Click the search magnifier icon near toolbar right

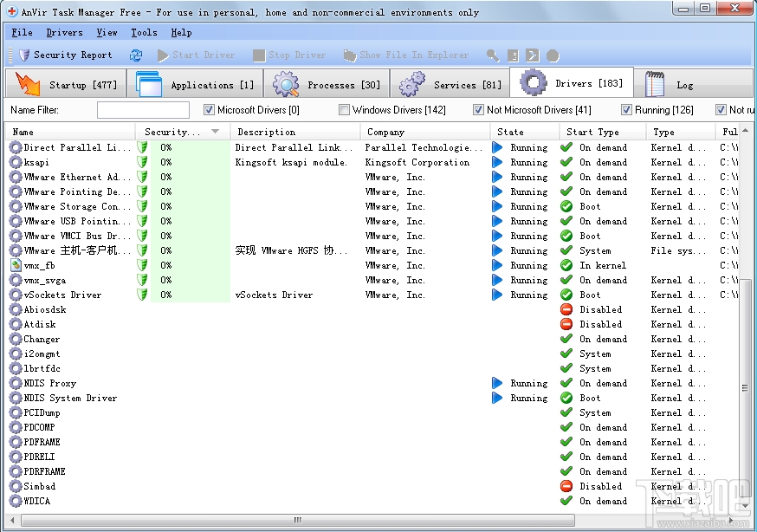[x=493, y=55]
